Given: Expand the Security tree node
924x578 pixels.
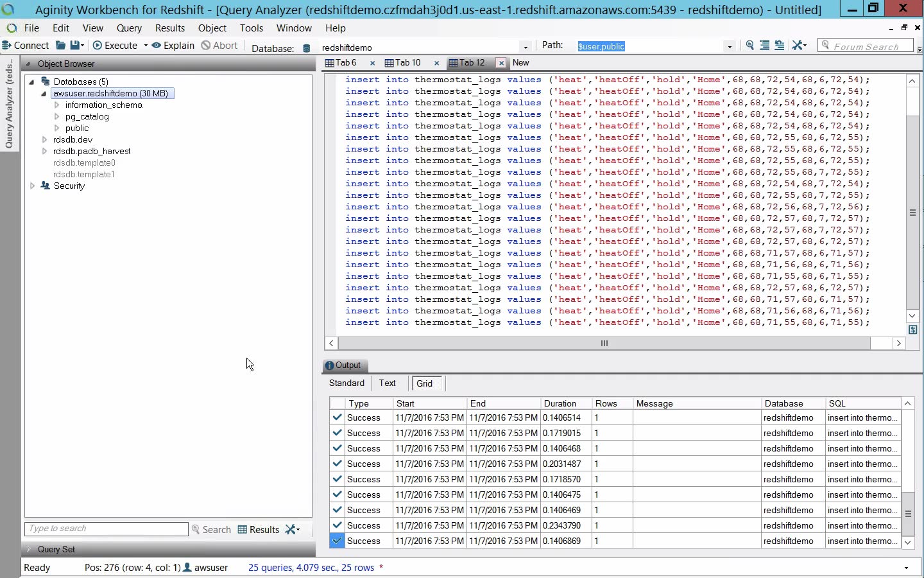Looking at the screenshot, I should (32, 186).
